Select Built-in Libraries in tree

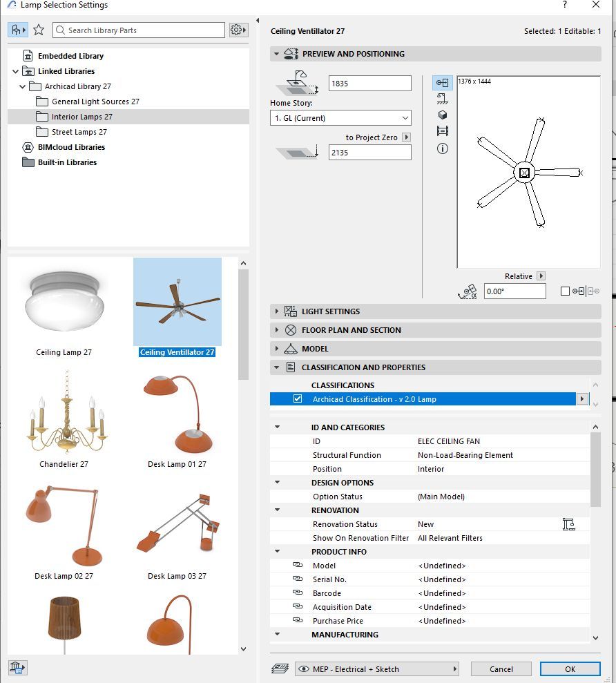coord(67,162)
